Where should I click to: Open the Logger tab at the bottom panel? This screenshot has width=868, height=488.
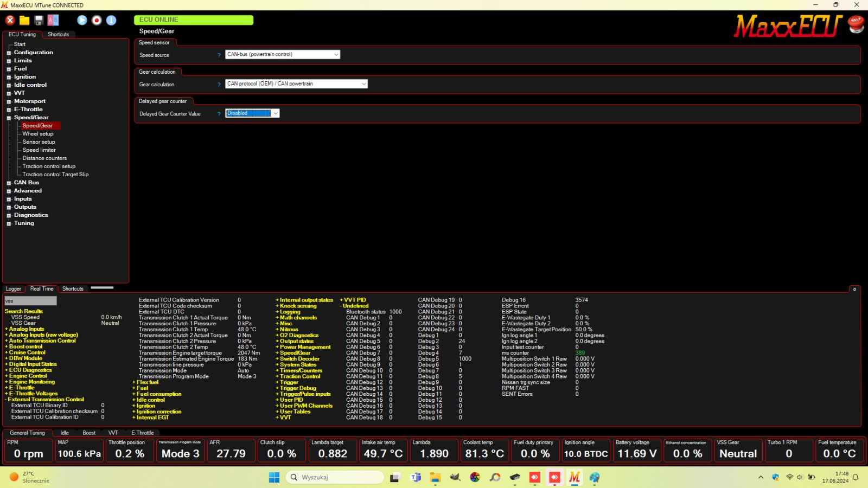(13, 288)
